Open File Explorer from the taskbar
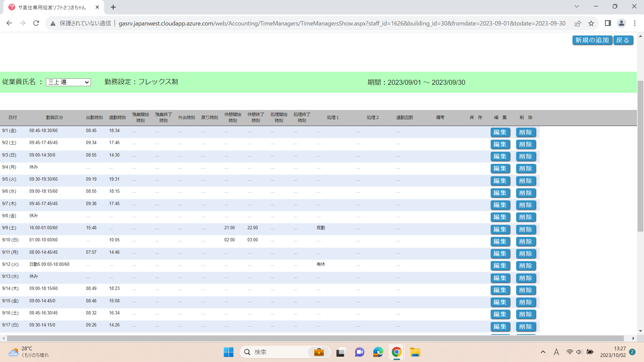This screenshot has width=644, height=362. pyautogui.click(x=415, y=352)
